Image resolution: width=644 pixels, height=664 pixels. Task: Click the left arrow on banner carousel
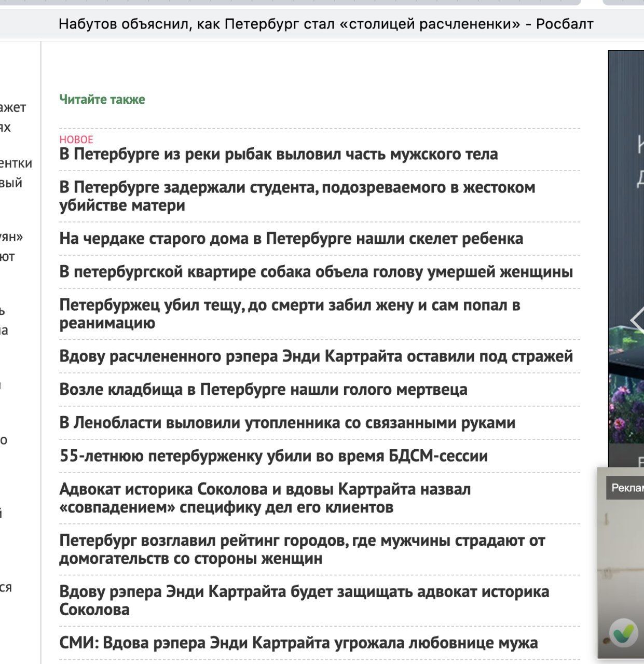click(637, 321)
